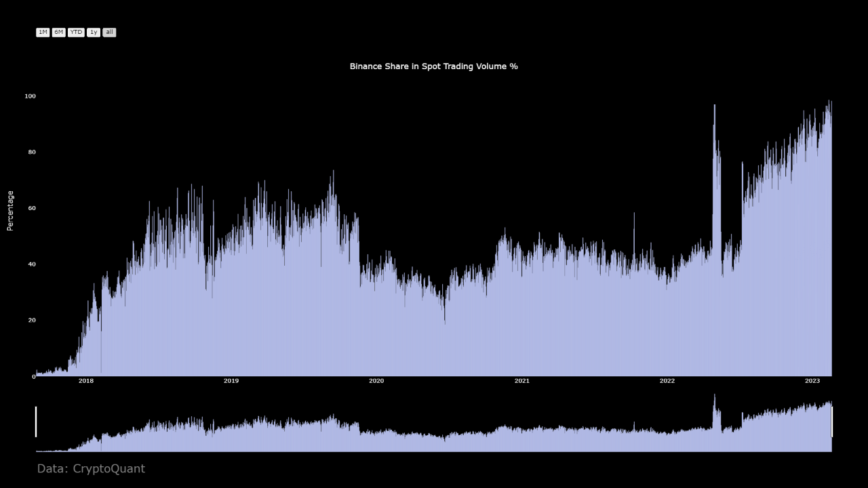The width and height of the screenshot is (868, 488).
Task: Click the chart title text
Action: 433,66
